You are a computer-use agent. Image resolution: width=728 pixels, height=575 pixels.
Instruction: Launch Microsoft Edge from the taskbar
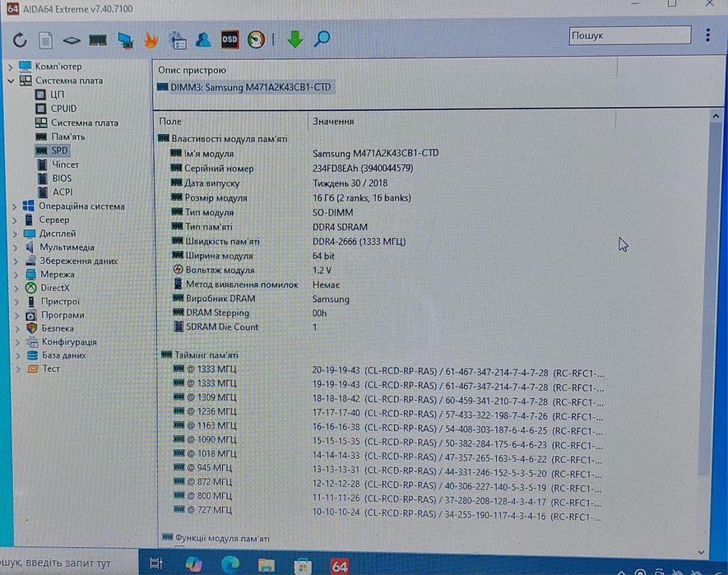[230, 565]
